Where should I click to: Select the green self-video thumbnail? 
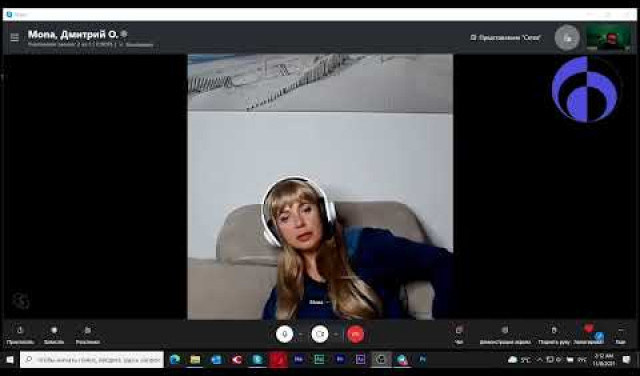pyautogui.click(x=608, y=38)
